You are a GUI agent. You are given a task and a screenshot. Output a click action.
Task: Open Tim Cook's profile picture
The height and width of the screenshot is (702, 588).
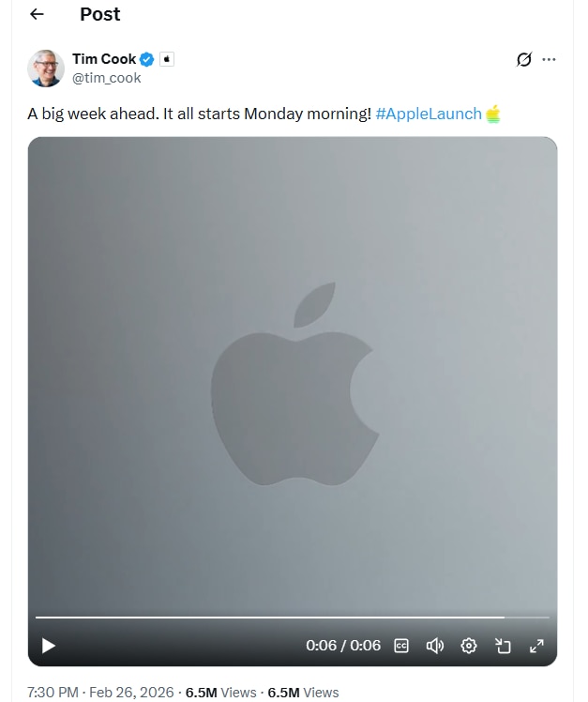pyautogui.click(x=46, y=69)
